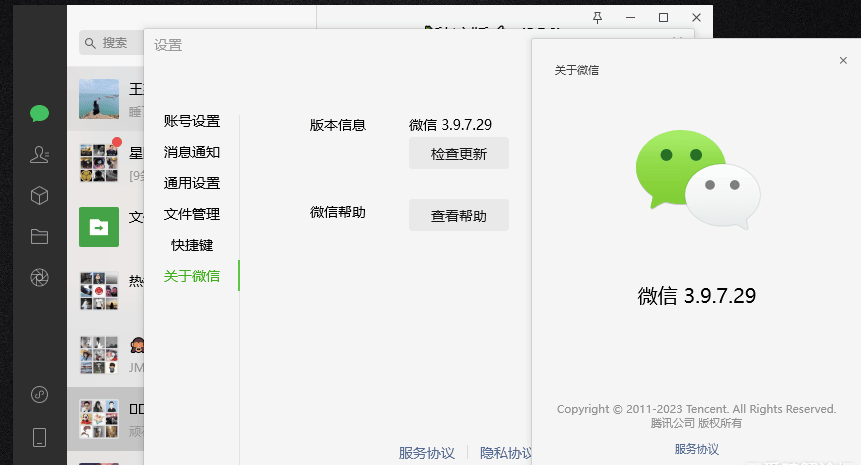Pin the WeChat main window on top
The height and width of the screenshot is (465, 861).
[597, 18]
